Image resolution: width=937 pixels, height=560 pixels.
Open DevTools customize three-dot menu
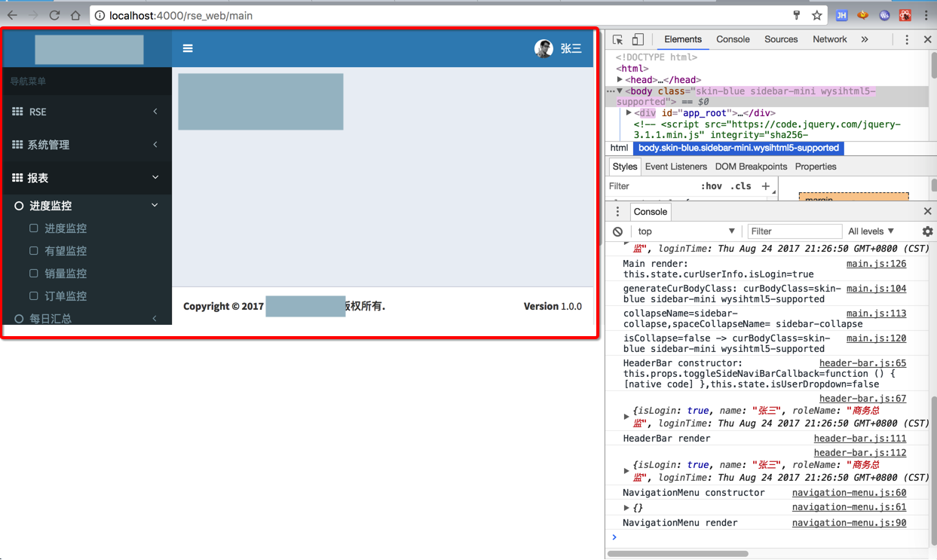[907, 39]
